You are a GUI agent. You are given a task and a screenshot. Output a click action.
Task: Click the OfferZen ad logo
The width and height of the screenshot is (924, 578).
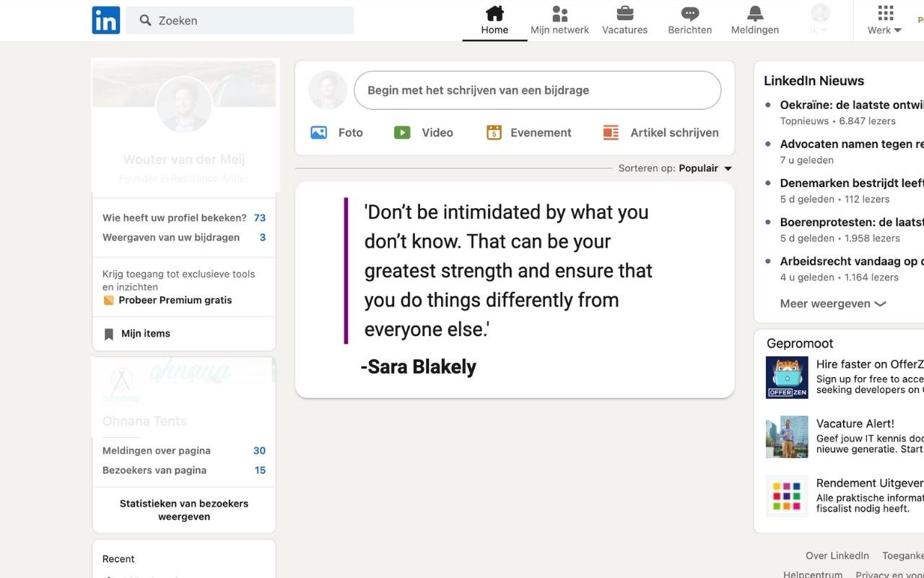pos(787,378)
